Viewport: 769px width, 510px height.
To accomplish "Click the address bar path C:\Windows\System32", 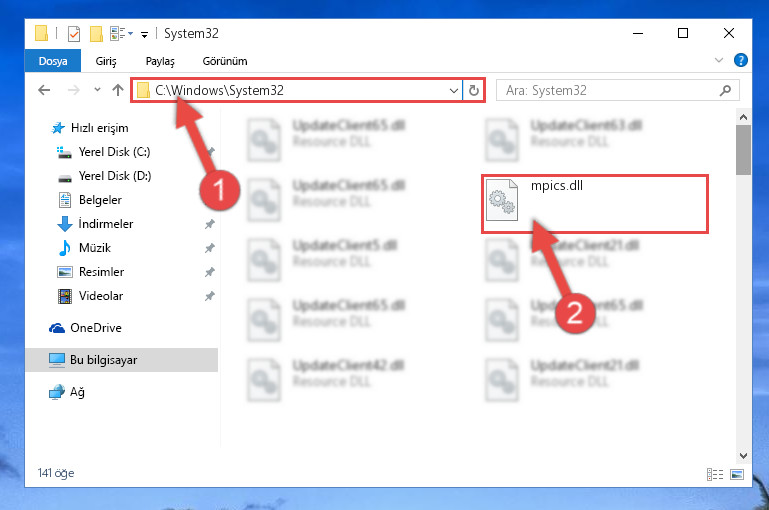I will pyautogui.click(x=219, y=90).
